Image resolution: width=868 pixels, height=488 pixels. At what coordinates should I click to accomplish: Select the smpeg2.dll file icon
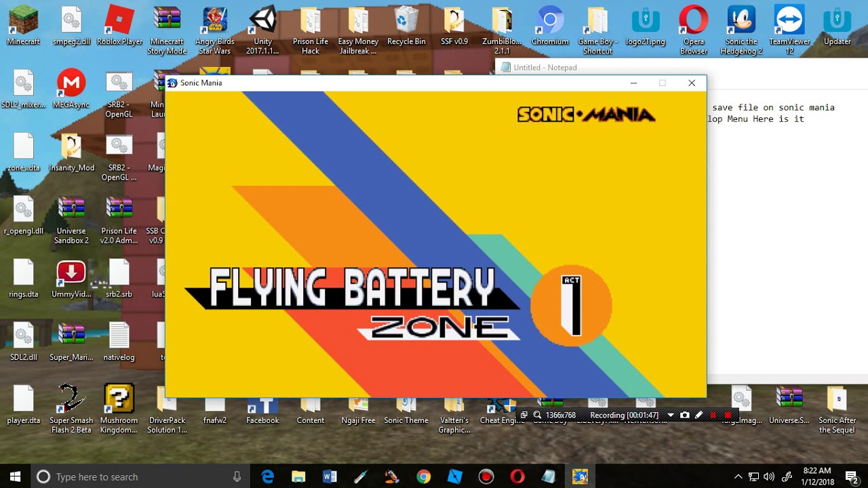pyautogui.click(x=71, y=26)
